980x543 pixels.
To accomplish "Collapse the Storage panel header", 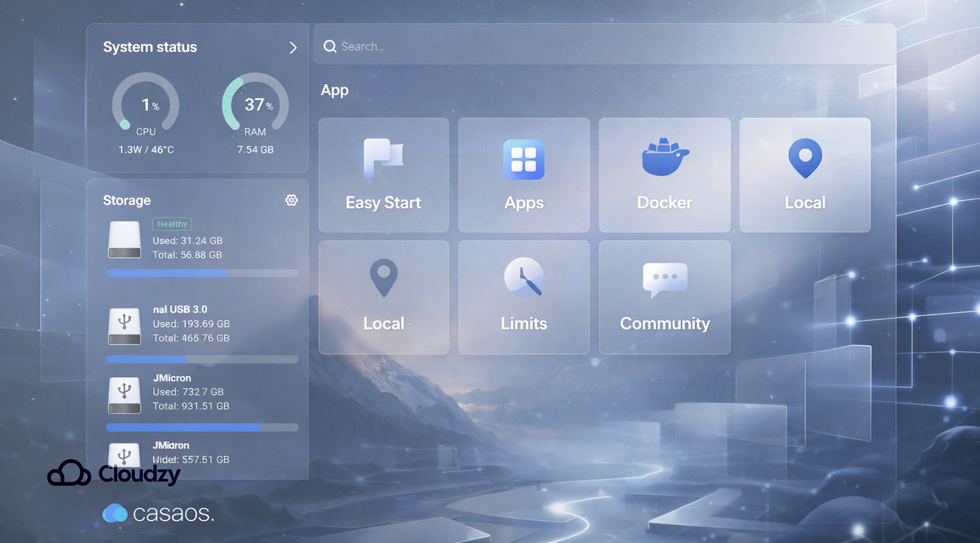I will (x=126, y=201).
